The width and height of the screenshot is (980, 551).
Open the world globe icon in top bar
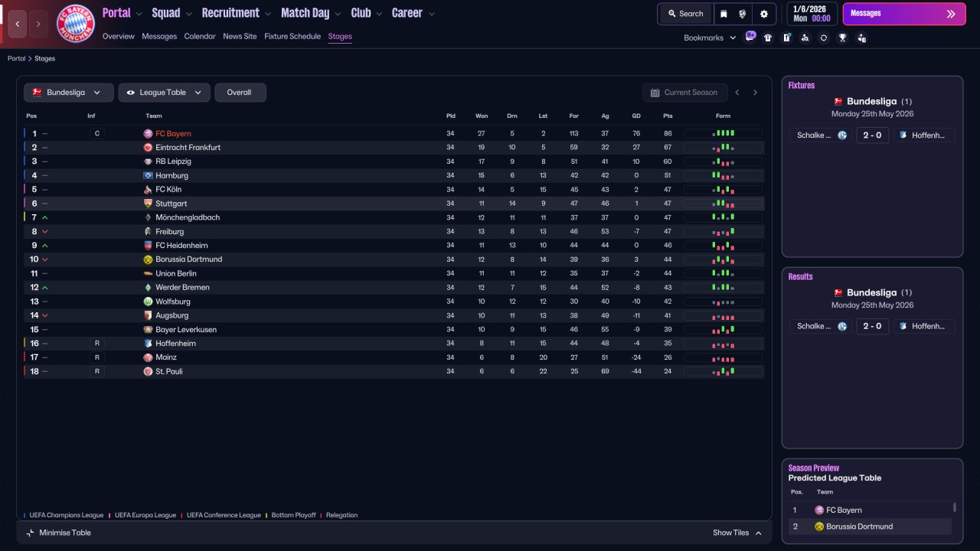coord(743,14)
